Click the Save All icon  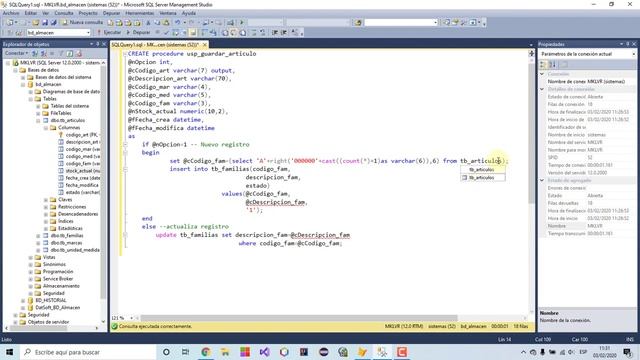[x=53, y=22]
